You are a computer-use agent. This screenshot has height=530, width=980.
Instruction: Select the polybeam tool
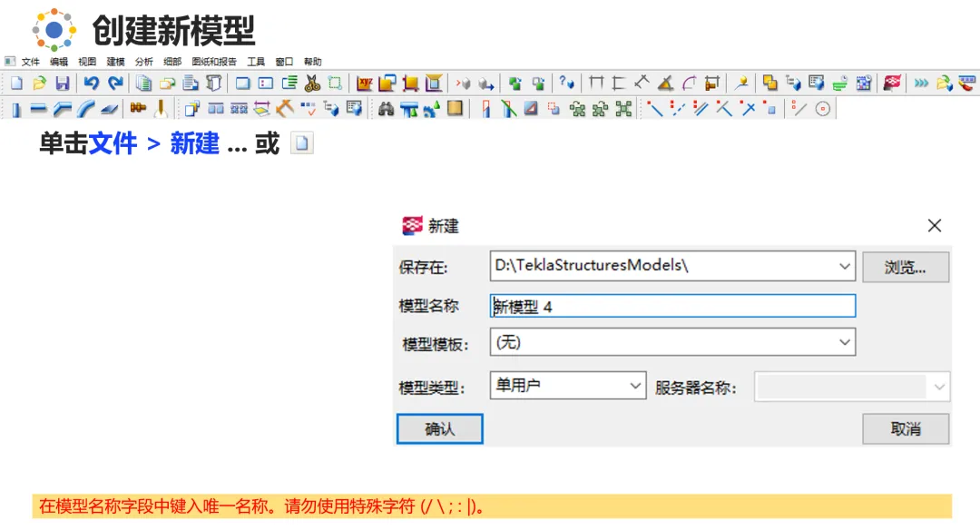[62, 110]
